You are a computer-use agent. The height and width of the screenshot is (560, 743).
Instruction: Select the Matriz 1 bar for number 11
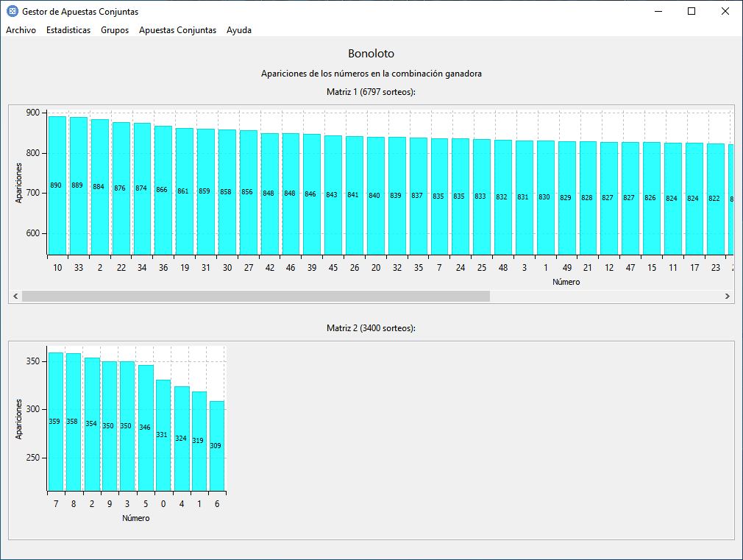pyautogui.click(x=673, y=199)
